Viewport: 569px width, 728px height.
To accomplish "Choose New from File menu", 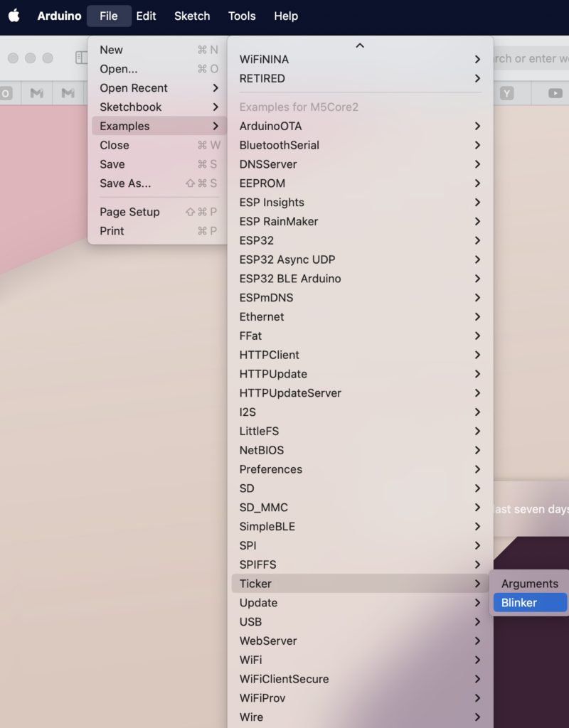I will pyautogui.click(x=159, y=50).
